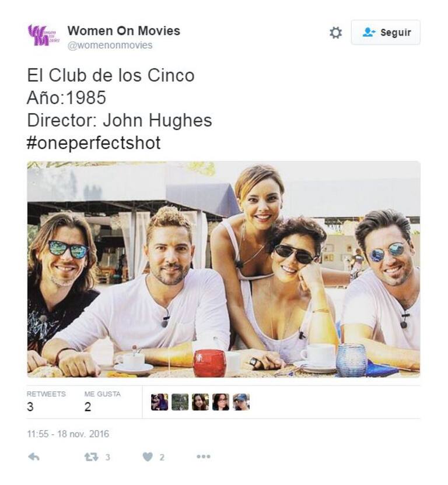448x485 pixels.
Task: Open the attached photo in the tweet
Action: [x=223, y=269]
